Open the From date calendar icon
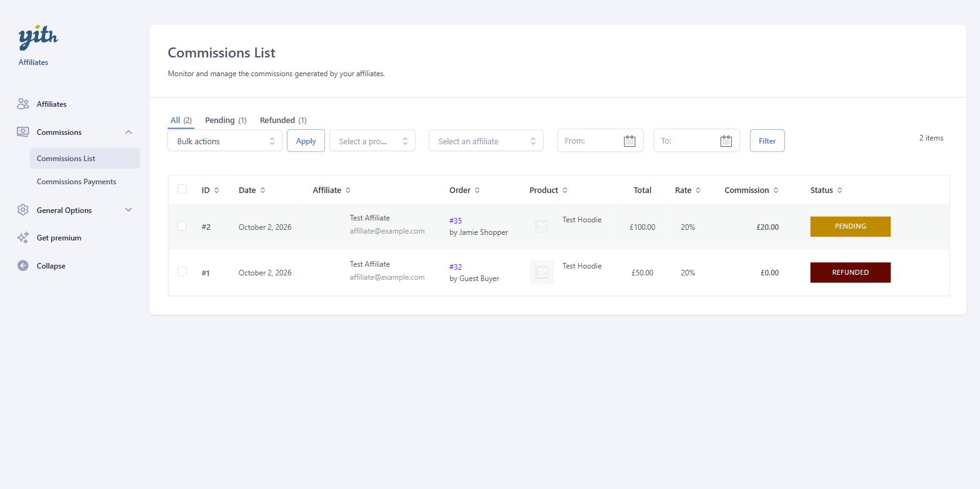This screenshot has height=489, width=980. pos(629,141)
